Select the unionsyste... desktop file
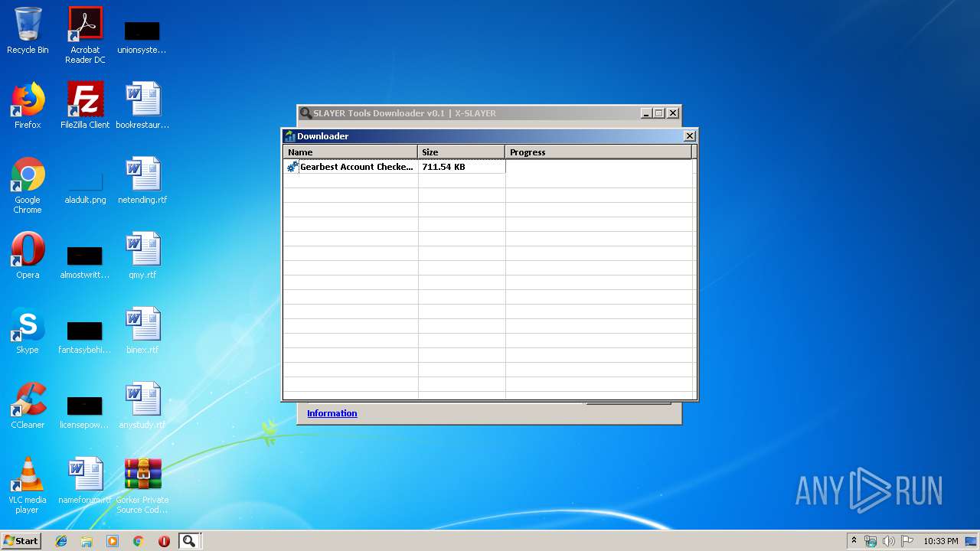Viewport: 980px width, 551px height. 142,37
